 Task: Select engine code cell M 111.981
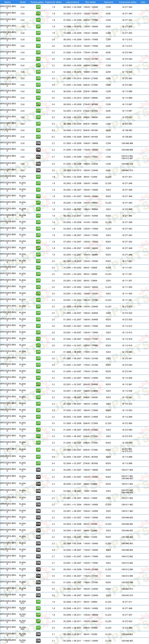pos(127,300)
